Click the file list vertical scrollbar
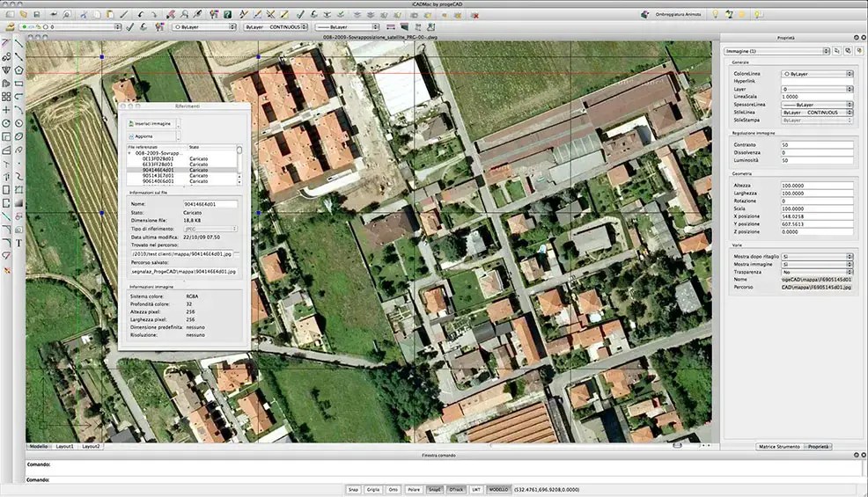868x497 pixels. tap(239, 164)
